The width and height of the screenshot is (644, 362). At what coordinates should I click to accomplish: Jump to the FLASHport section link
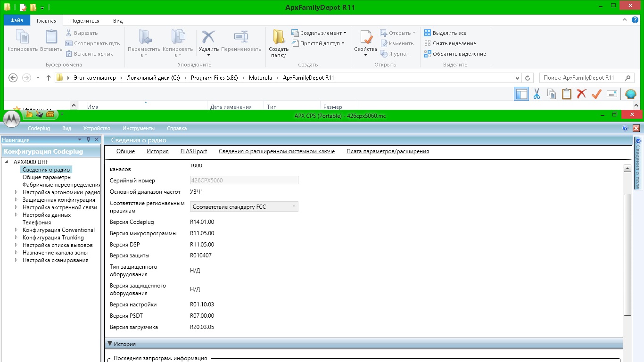[x=194, y=151]
